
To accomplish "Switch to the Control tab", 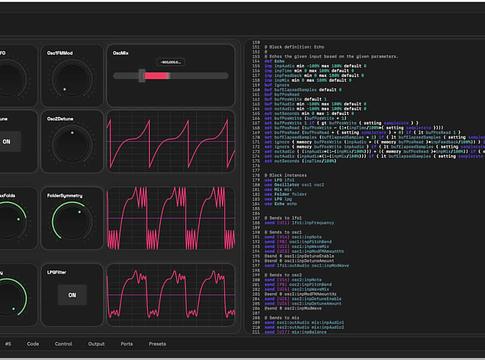I will (x=63, y=344).
